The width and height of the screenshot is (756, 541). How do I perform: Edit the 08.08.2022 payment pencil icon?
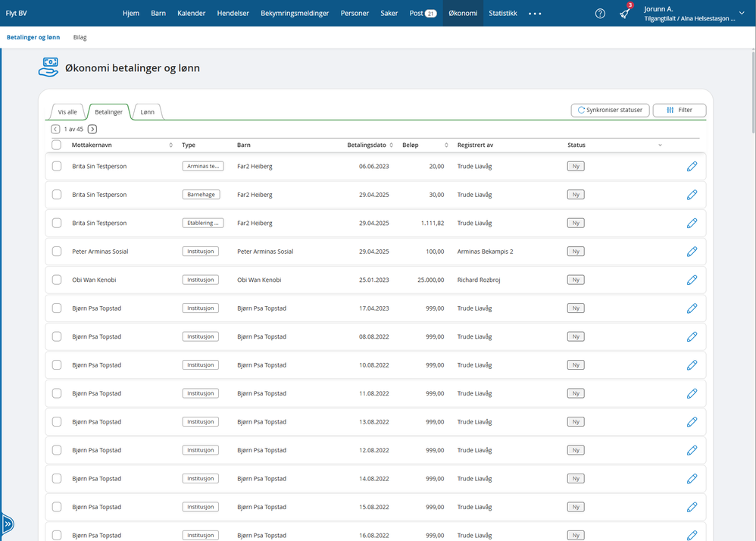(692, 337)
